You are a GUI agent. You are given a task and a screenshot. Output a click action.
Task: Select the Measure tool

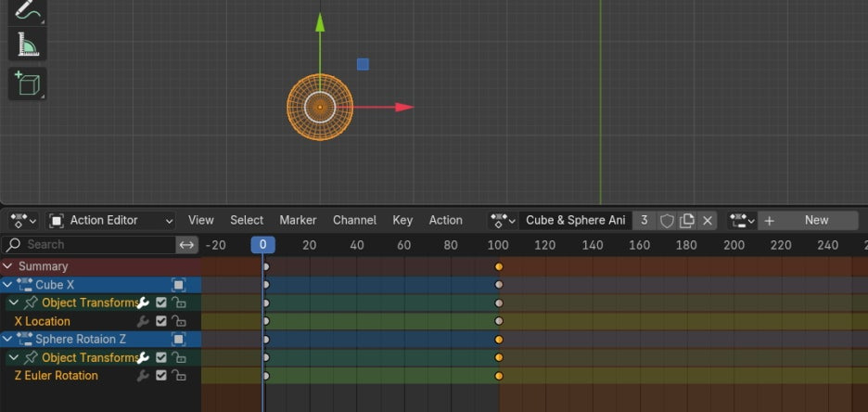[27, 44]
